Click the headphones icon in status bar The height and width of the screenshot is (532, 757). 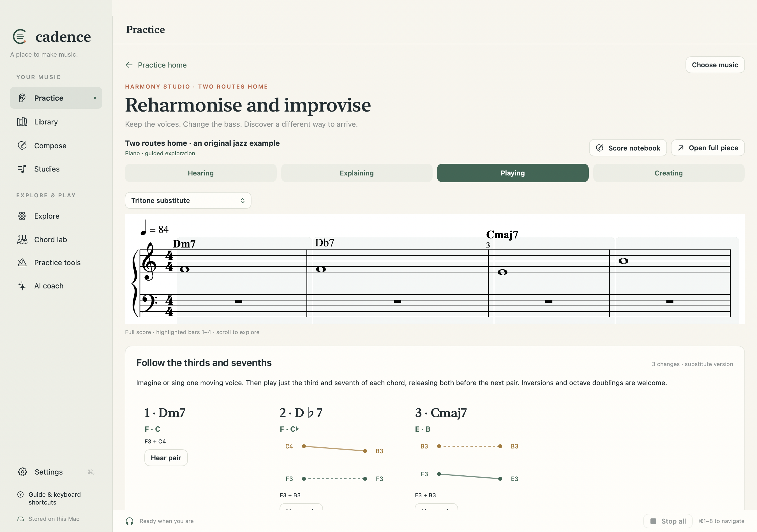(130, 521)
